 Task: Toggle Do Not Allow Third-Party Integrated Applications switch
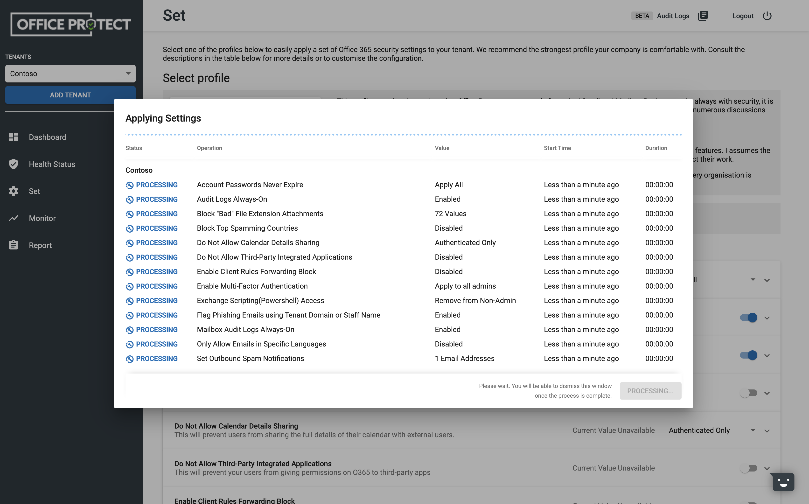click(x=747, y=468)
